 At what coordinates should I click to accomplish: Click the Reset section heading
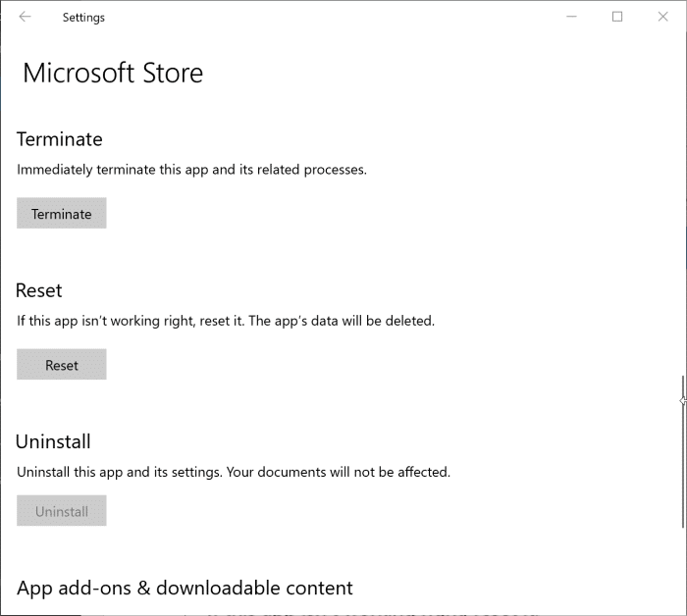point(39,290)
